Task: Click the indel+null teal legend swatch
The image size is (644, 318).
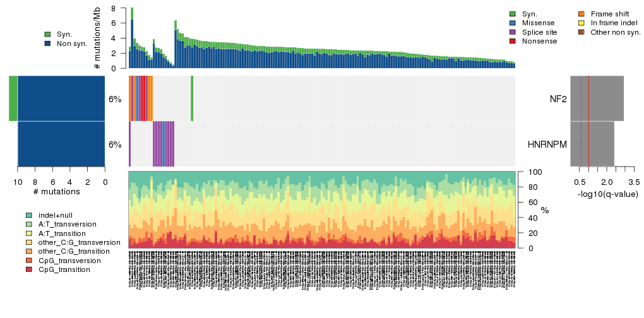Action: click(28, 215)
